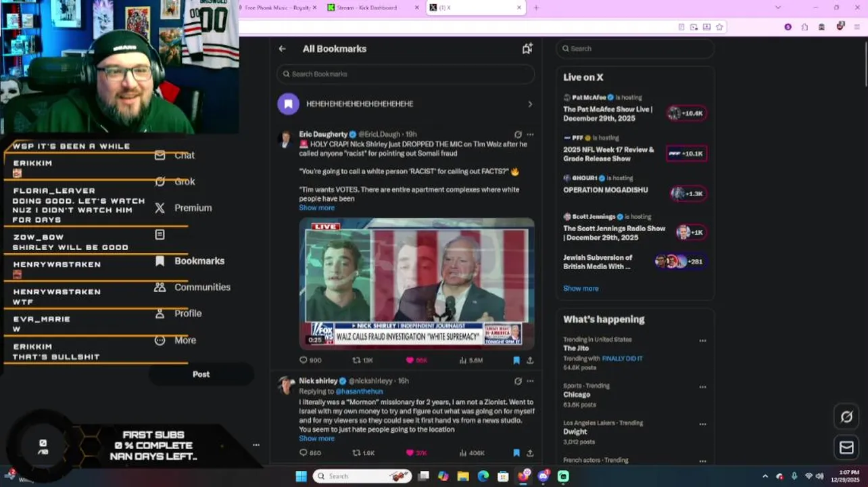
Task: Open File Explorer from the taskbar
Action: [x=463, y=476]
